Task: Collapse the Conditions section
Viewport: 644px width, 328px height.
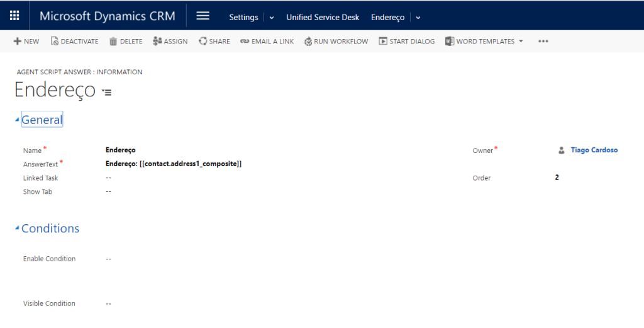Action: click(17, 229)
